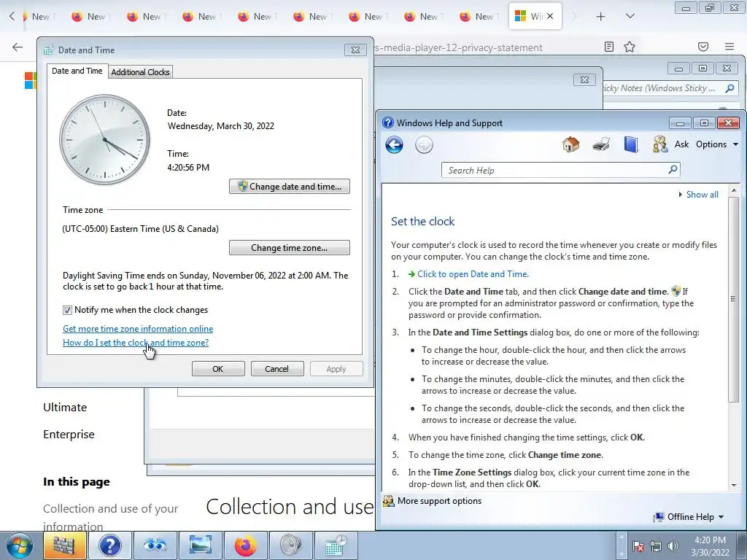The image size is (747, 560).
Task: Click the Help forward arrow button
Action: click(424, 145)
